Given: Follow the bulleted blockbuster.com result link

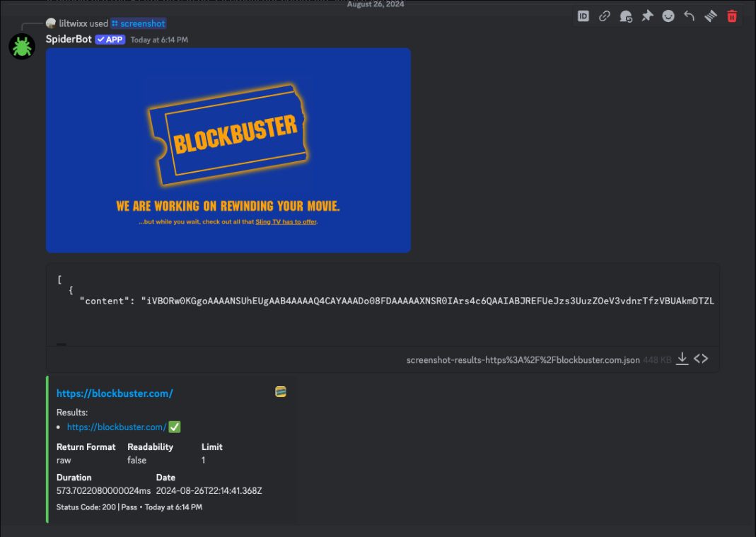Looking at the screenshot, I should tap(115, 427).
